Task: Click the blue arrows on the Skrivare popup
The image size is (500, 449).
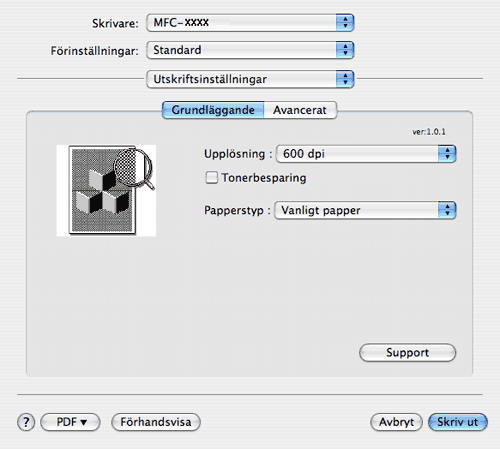Action: (x=345, y=23)
